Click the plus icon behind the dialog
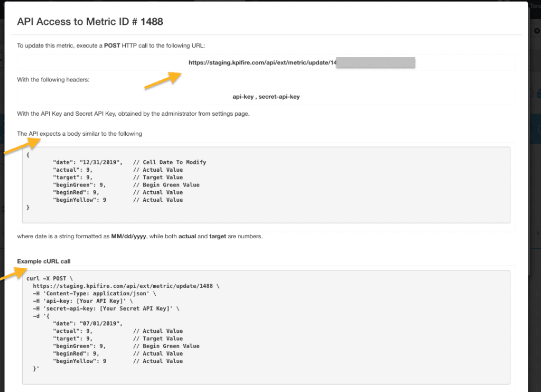 click(x=537, y=31)
